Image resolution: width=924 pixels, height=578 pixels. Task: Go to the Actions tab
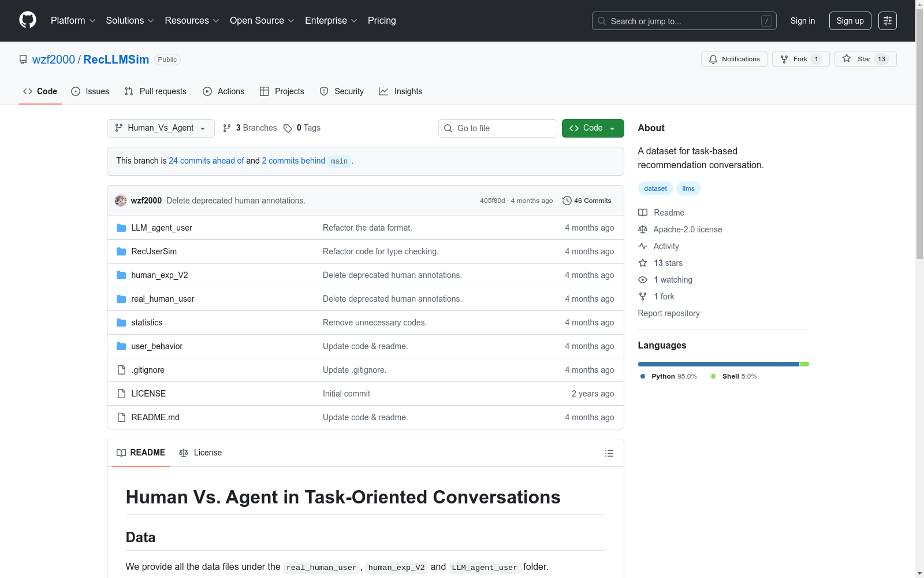coord(223,91)
